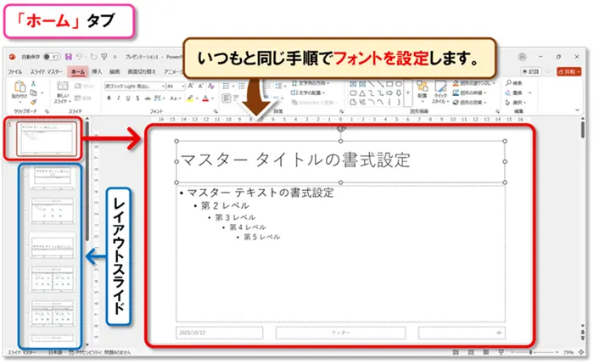Decrease font size with smaller A icon
The image size is (594, 364).
coord(201,86)
